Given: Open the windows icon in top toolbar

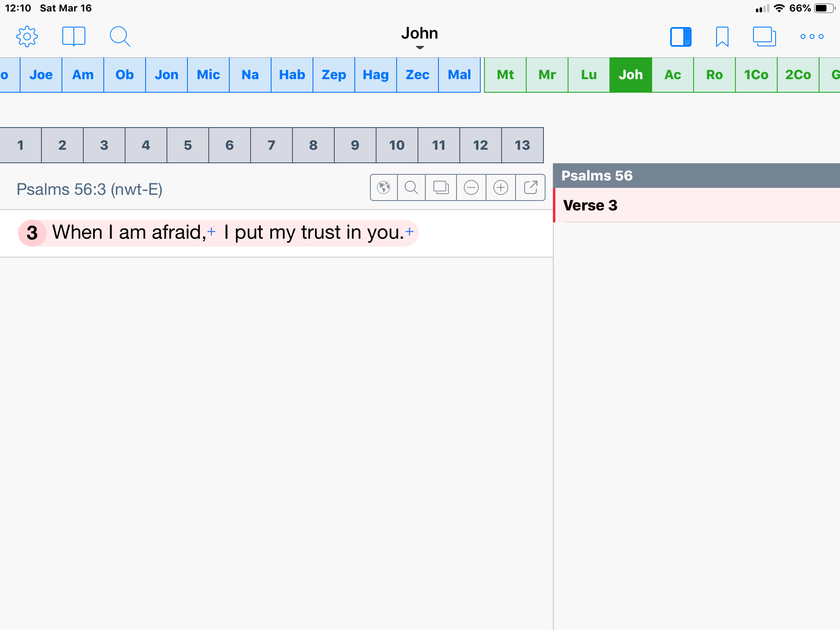Looking at the screenshot, I should coord(764,37).
